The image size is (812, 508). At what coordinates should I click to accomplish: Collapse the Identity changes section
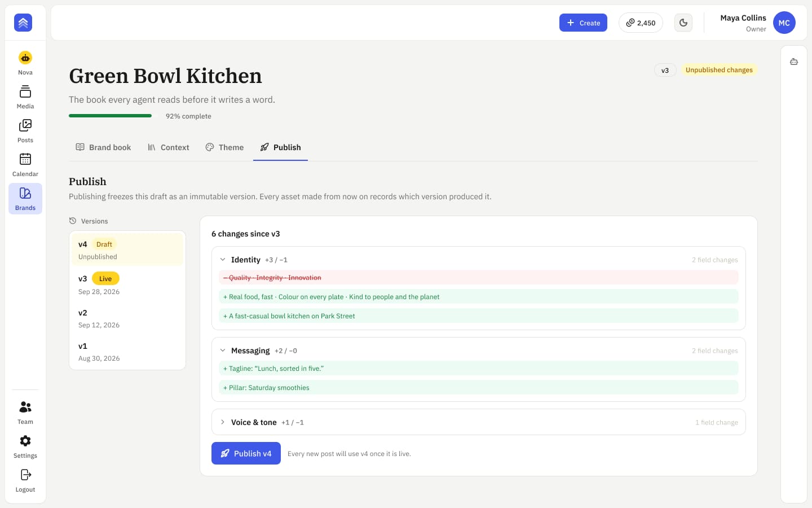[x=223, y=260]
